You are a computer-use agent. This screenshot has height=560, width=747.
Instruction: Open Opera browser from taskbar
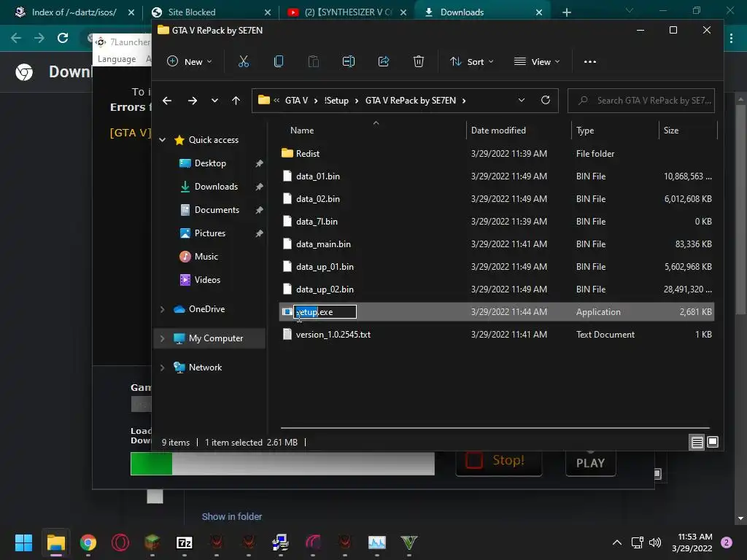120,542
